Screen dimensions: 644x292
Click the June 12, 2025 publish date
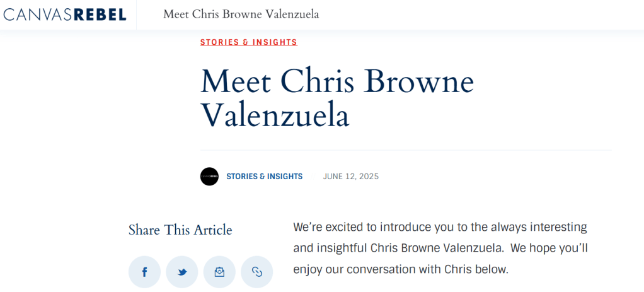click(x=350, y=177)
